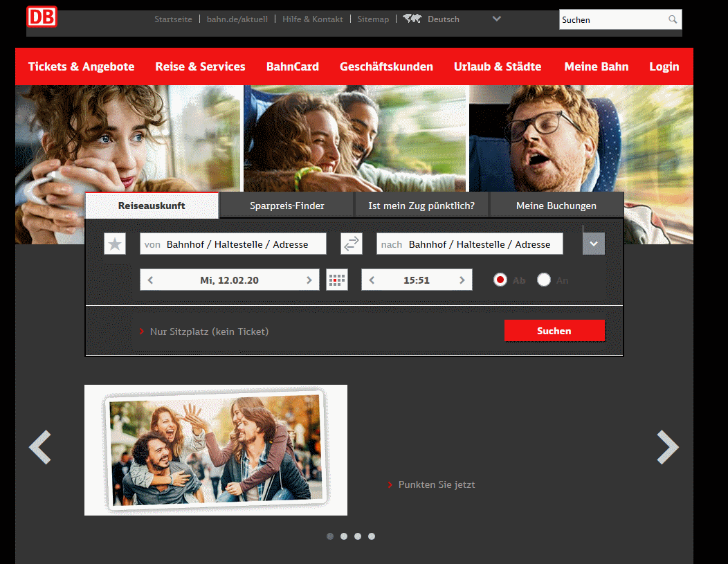The image size is (728, 564).
Task: Click the DB logo
Action: tap(42, 17)
